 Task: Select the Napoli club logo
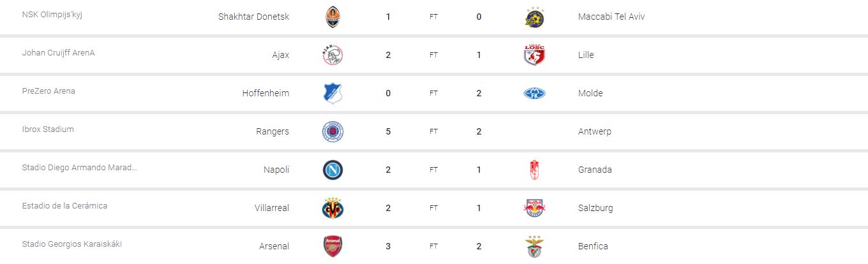point(333,170)
